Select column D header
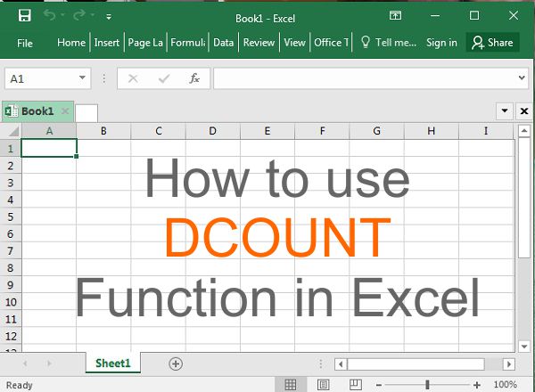This screenshot has width=535, height=392. (x=212, y=131)
